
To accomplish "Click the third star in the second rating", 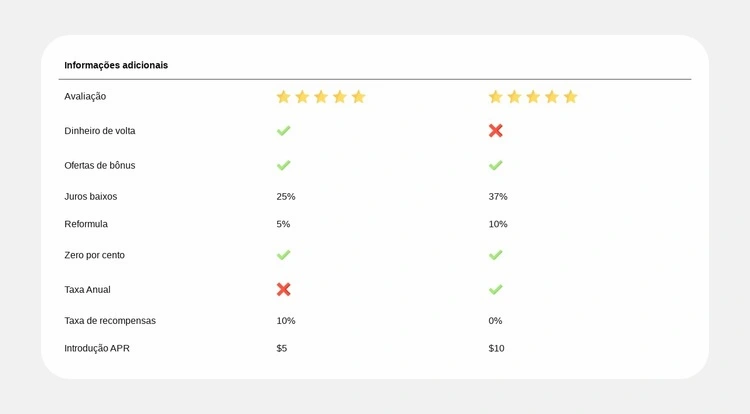I will click(533, 97).
